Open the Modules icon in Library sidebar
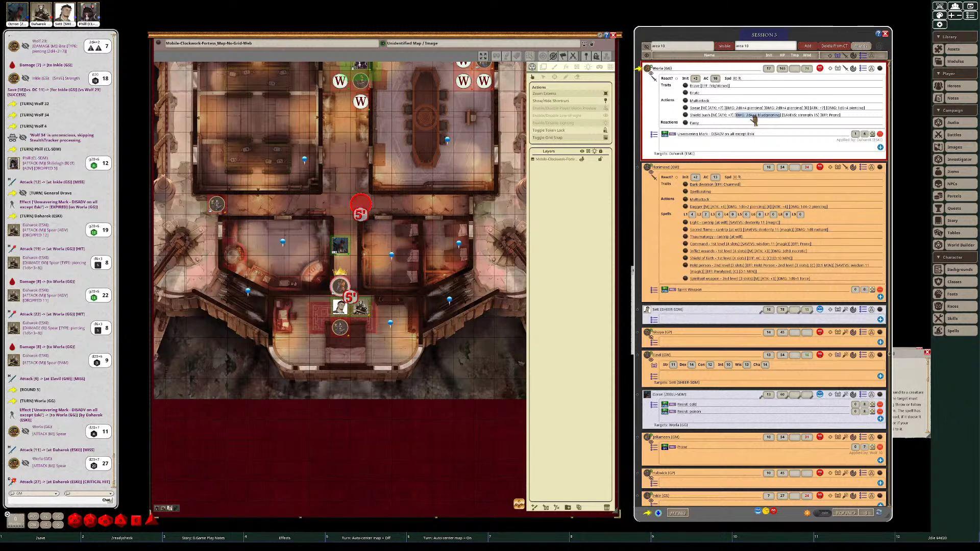Image resolution: width=980 pixels, height=551 pixels. click(x=939, y=61)
